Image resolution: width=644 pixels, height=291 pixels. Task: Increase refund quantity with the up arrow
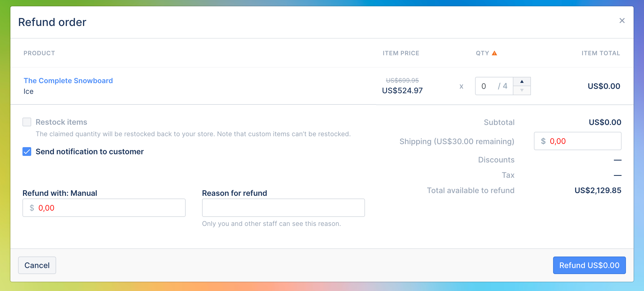point(522,82)
